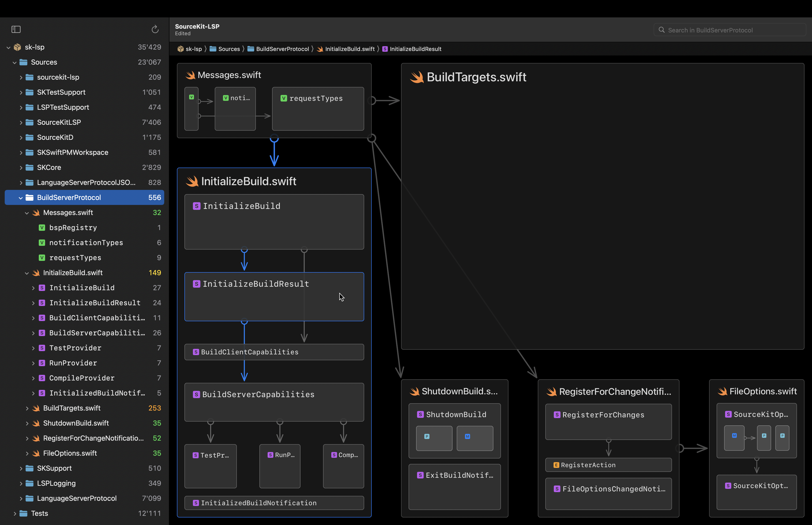Select RegisterForChangeNotificatio... file in sidebar
Viewport: 812px width, 525px height.
[x=85, y=438]
